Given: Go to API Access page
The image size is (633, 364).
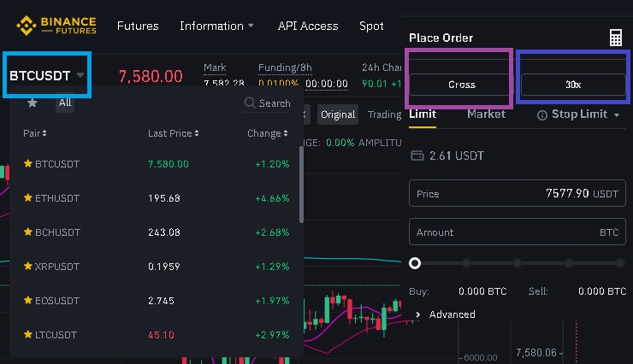Looking at the screenshot, I should 308,26.
